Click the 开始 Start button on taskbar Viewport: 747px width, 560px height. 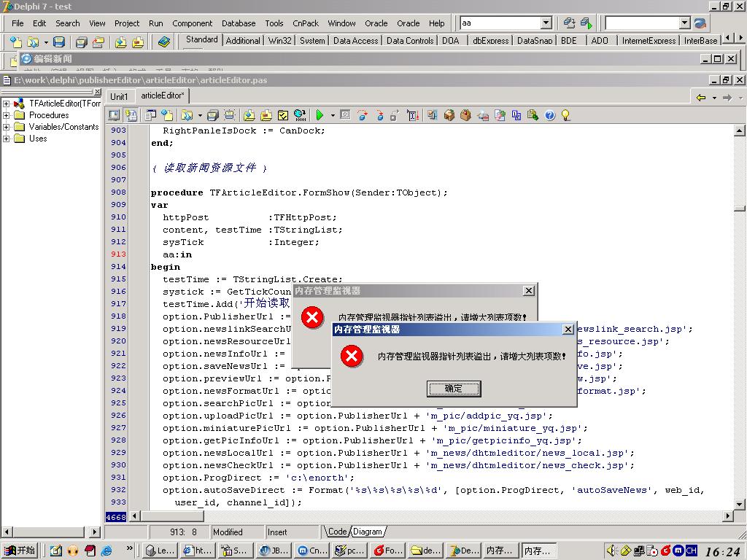point(20,551)
